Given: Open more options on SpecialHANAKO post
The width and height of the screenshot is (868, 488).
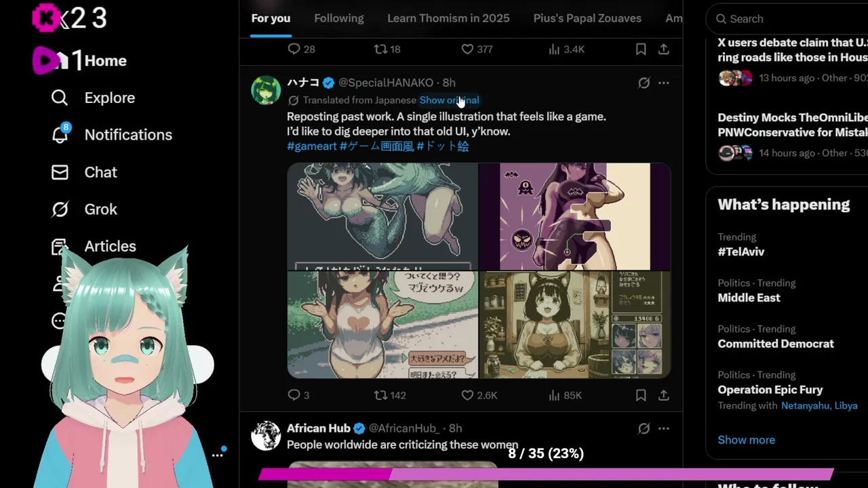Looking at the screenshot, I should pyautogui.click(x=664, y=83).
